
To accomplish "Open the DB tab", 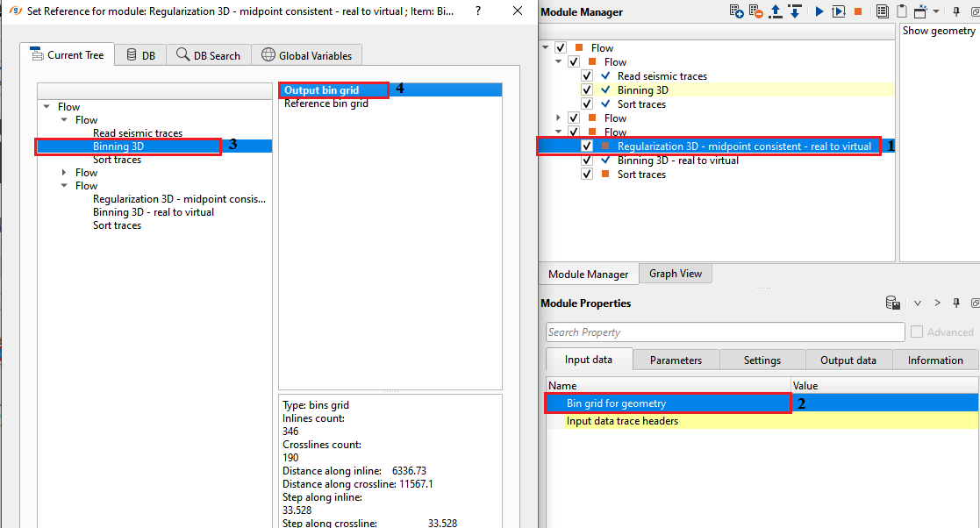I will coord(140,55).
